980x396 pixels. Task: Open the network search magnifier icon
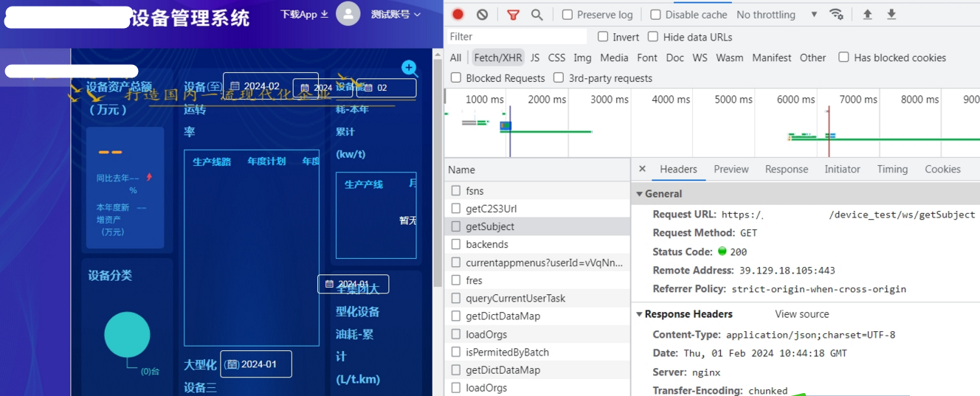[x=536, y=15]
